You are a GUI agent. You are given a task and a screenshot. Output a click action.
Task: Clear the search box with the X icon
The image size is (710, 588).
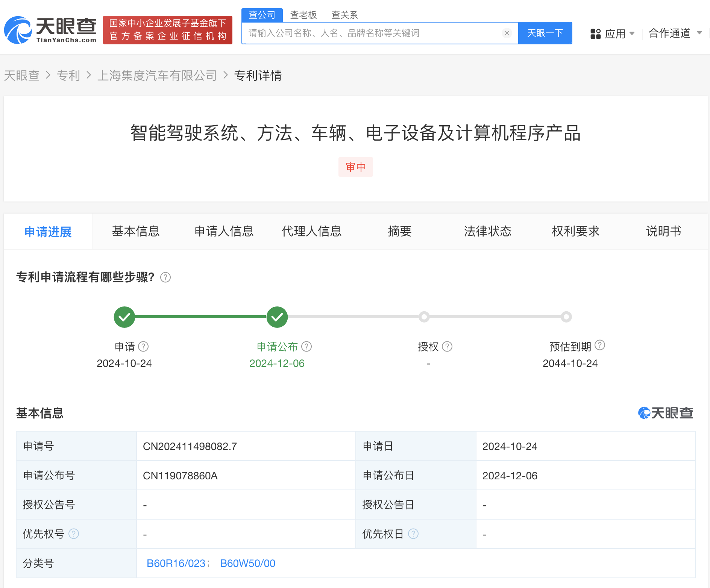coord(507,33)
